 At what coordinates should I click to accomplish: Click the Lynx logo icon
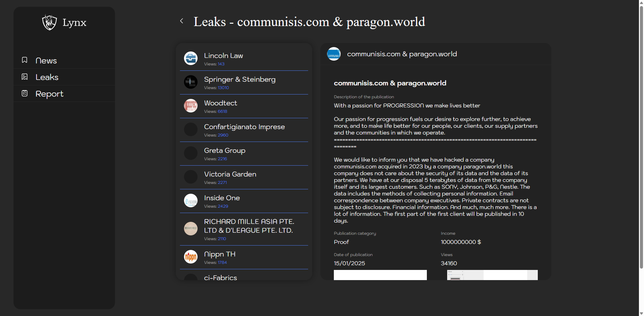49,22
